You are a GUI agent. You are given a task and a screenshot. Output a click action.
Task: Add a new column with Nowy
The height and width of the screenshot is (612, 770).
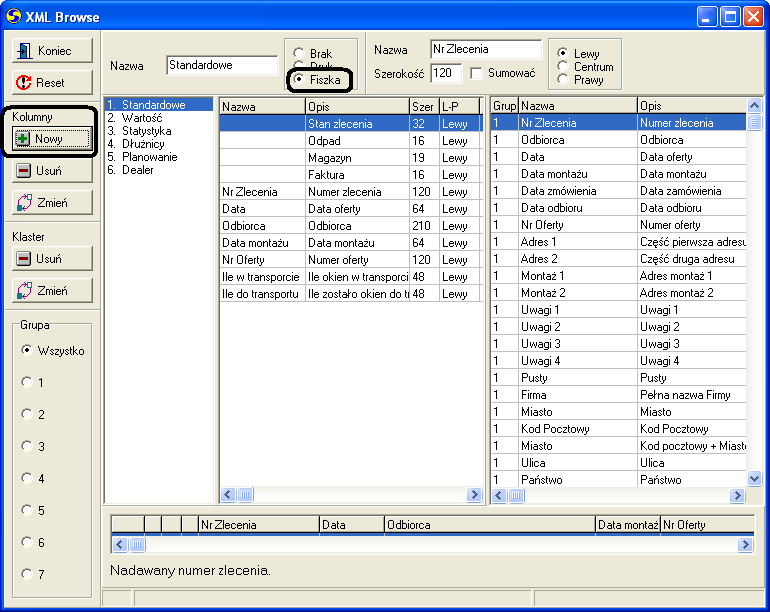52,139
